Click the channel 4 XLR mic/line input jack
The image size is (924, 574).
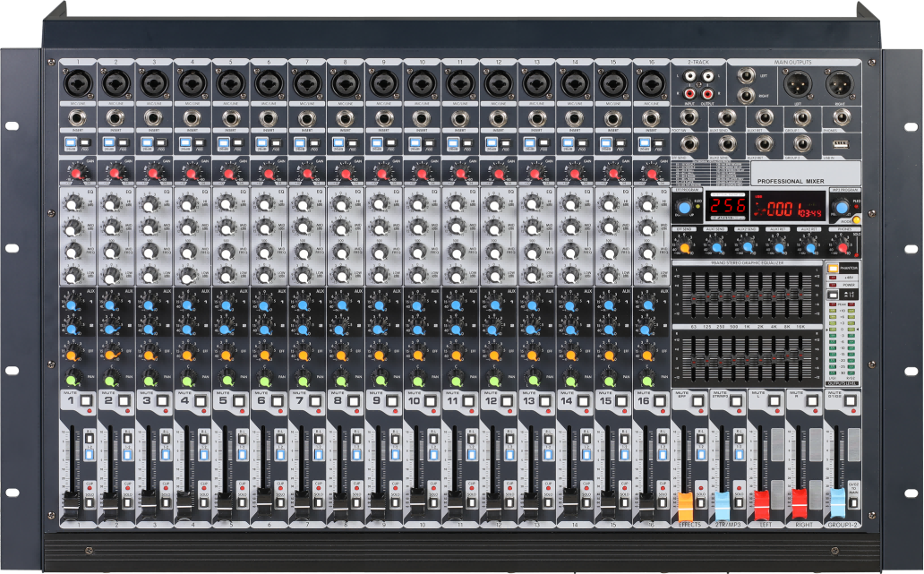(x=192, y=85)
